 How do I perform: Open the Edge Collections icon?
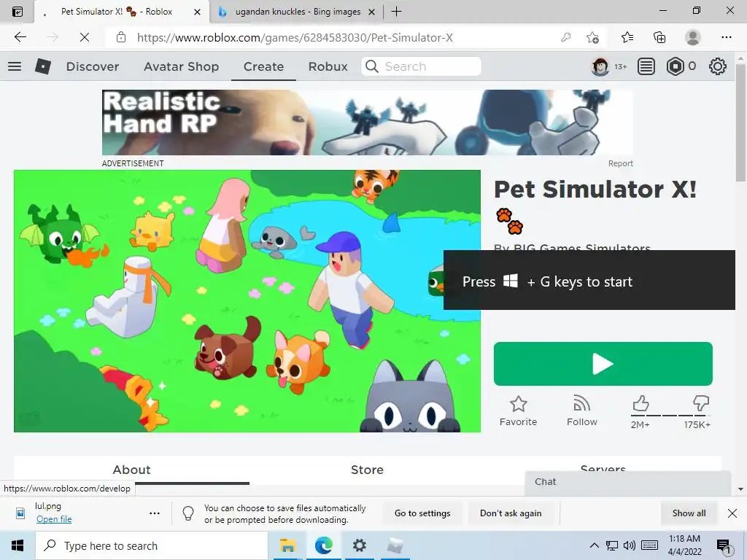(659, 37)
